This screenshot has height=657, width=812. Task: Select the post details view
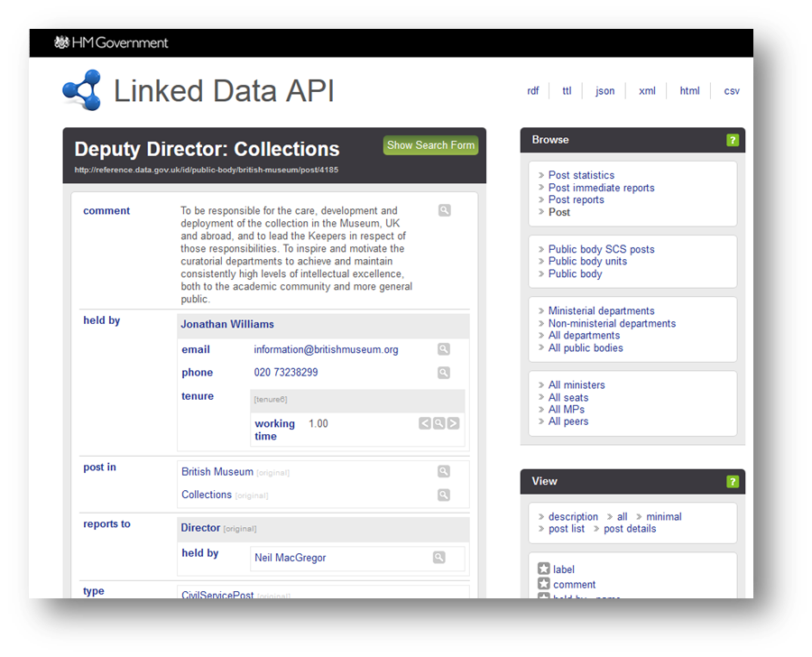pos(630,529)
